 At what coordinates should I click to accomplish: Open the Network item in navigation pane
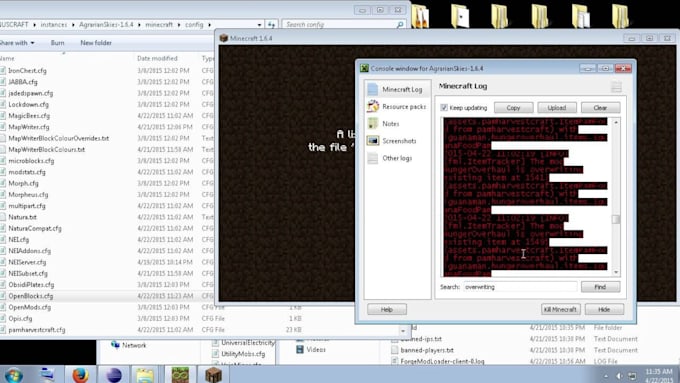click(x=128, y=345)
